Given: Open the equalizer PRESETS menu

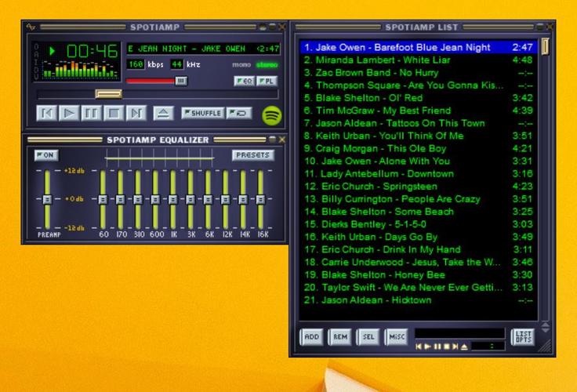Looking at the screenshot, I should pyautogui.click(x=252, y=155).
